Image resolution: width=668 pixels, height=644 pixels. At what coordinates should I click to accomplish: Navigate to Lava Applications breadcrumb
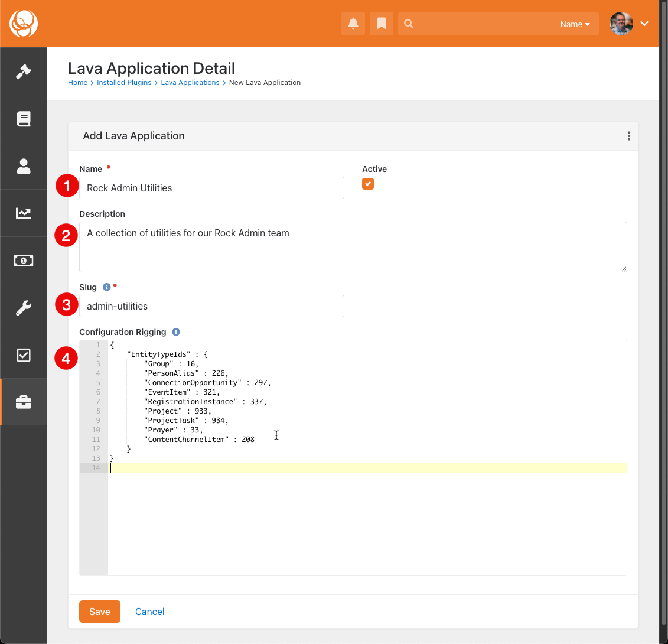click(190, 83)
